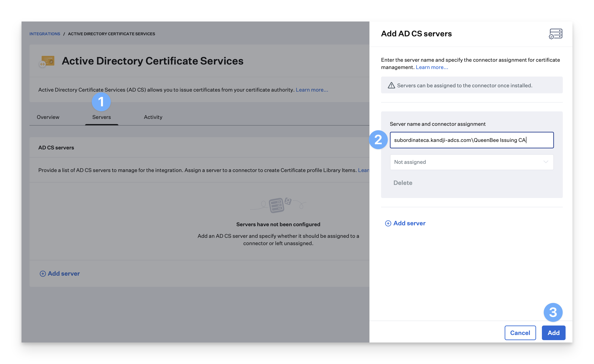Focus the server name input field
This screenshot has height=364, width=594.
click(x=471, y=140)
